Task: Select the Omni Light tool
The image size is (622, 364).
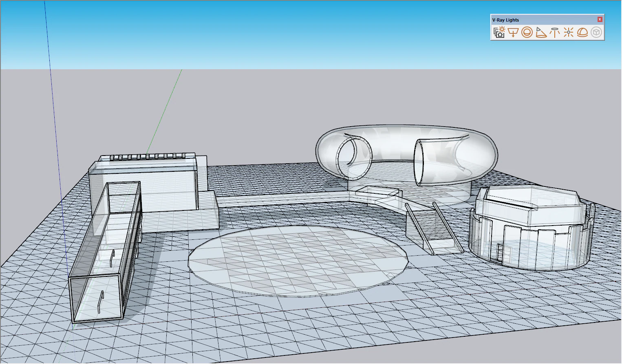Action: point(569,33)
